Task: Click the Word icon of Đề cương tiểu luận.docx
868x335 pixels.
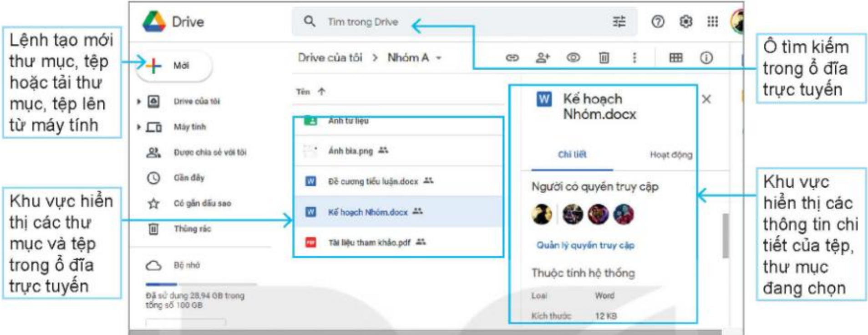Action: (310, 181)
